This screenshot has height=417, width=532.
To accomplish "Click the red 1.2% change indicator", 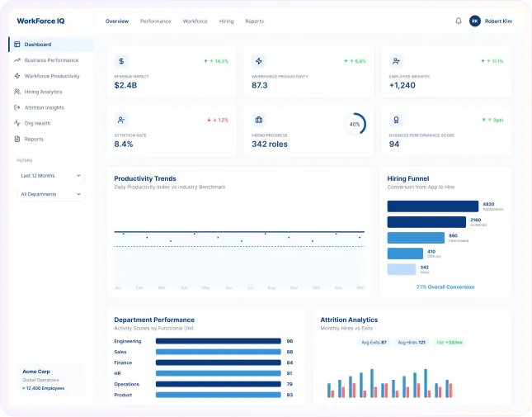I will pos(218,120).
